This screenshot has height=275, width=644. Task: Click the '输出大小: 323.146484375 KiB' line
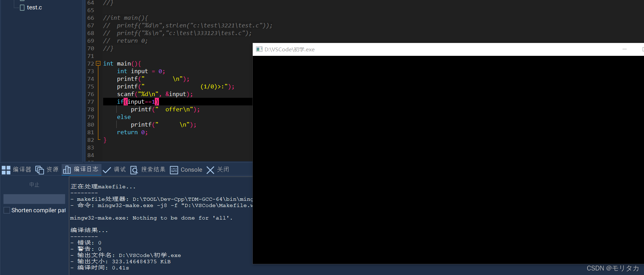point(120,261)
